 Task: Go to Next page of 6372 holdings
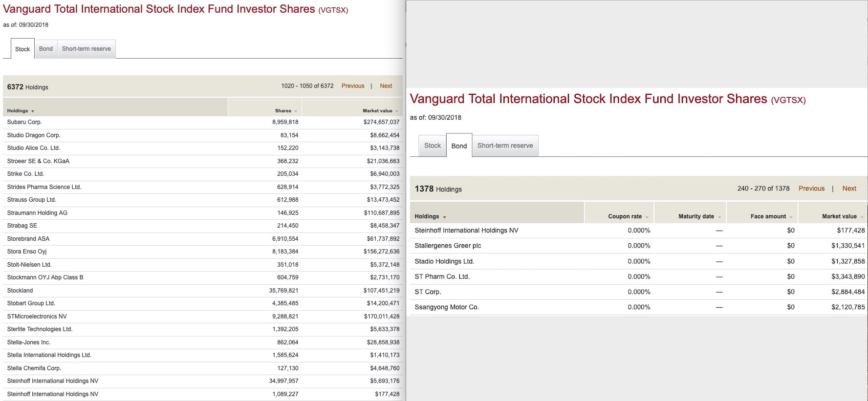tap(386, 86)
